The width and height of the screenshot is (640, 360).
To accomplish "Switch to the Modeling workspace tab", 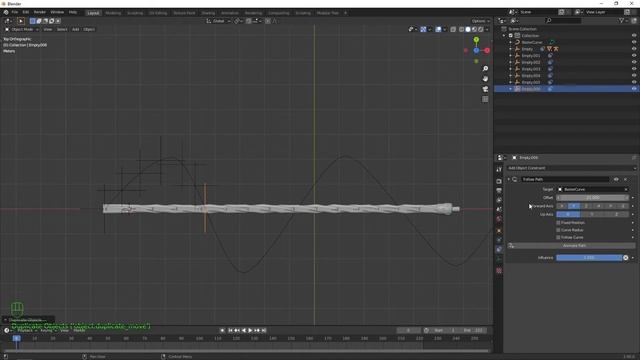I will click(113, 13).
